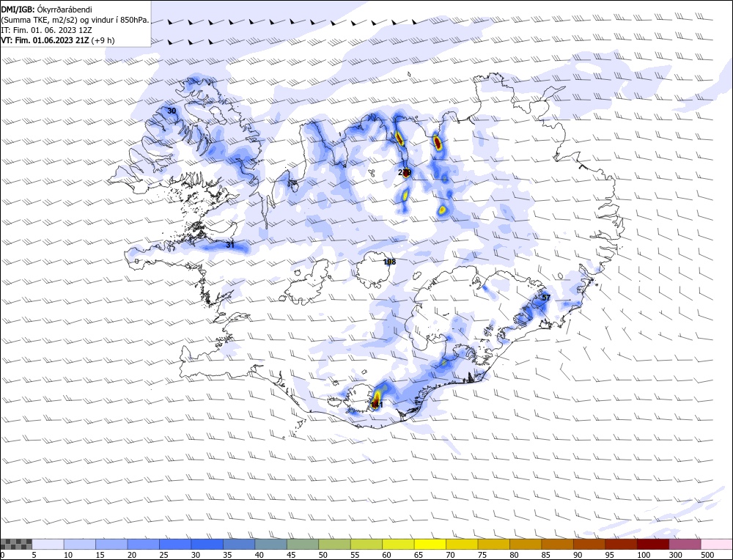Pick the 90–95 rust legend swatch
Screen dimensions: 733x560
[x=589, y=544]
